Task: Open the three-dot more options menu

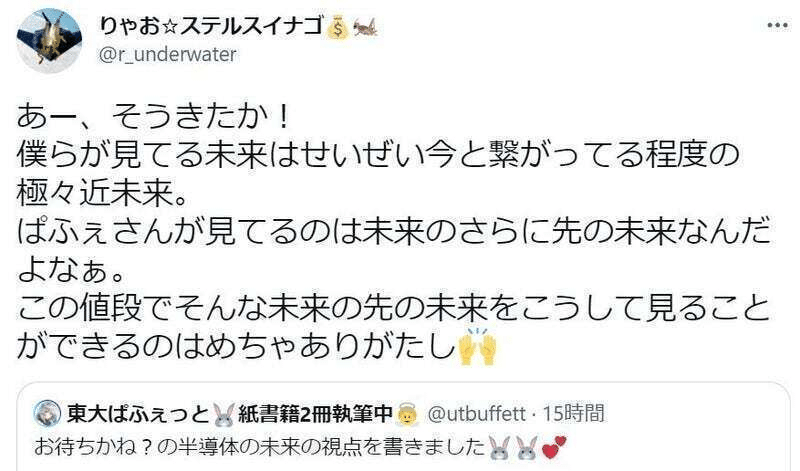Action: click(777, 26)
